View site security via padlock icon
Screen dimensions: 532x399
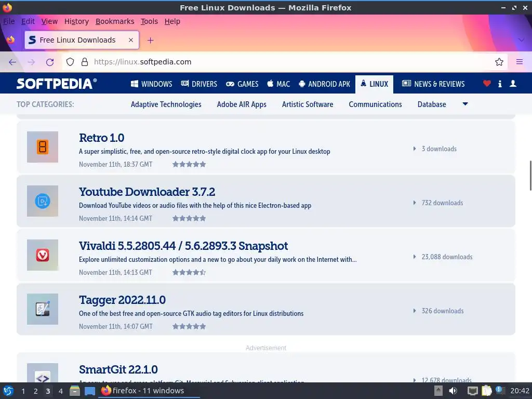(85, 62)
